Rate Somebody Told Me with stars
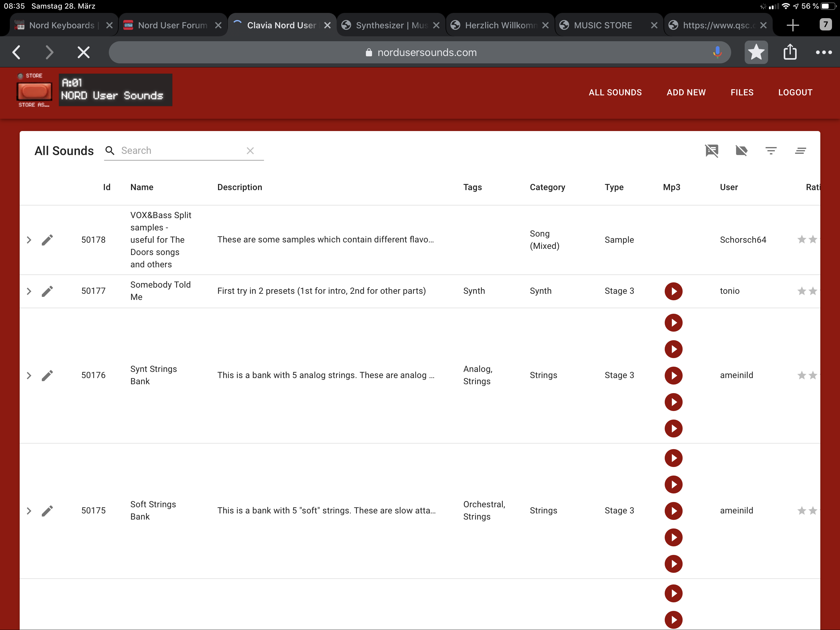The width and height of the screenshot is (840, 630). click(x=808, y=291)
